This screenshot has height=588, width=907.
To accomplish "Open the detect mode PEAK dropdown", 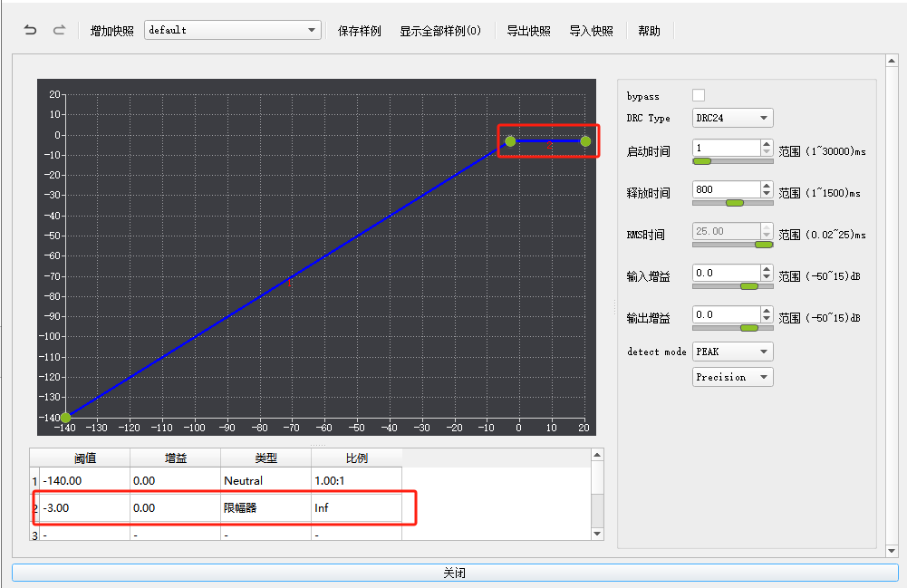I will click(x=732, y=352).
